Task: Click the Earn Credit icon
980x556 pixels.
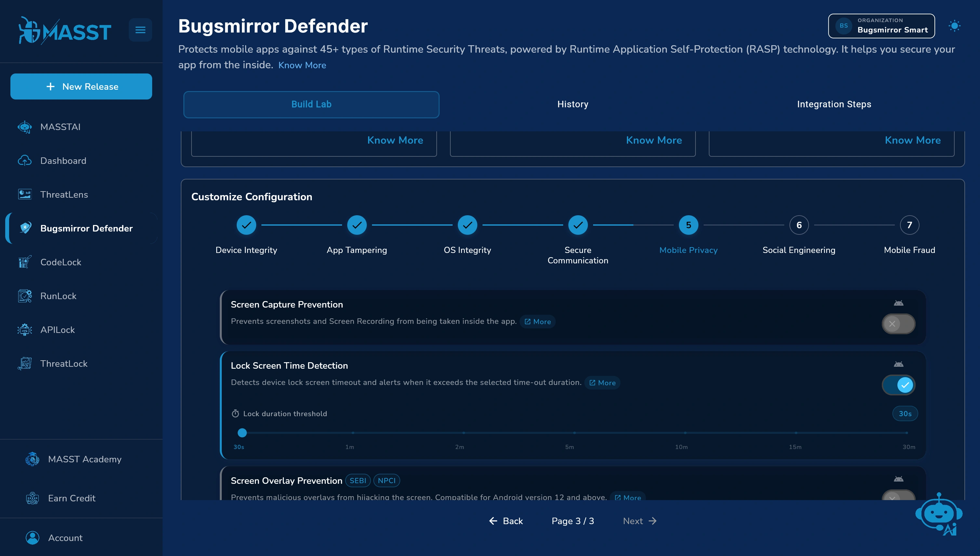Action: [x=33, y=498]
